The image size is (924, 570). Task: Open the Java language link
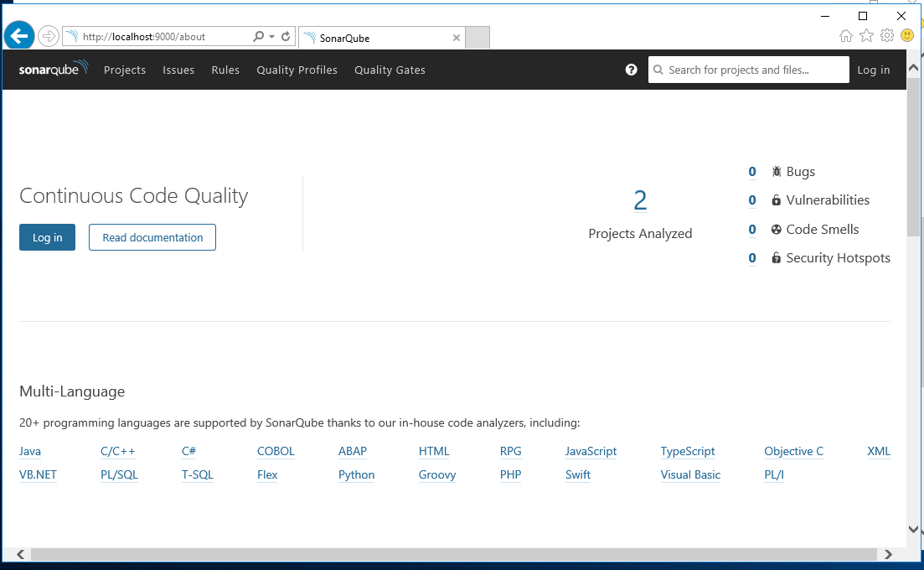pyautogui.click(x=29, y=451)
